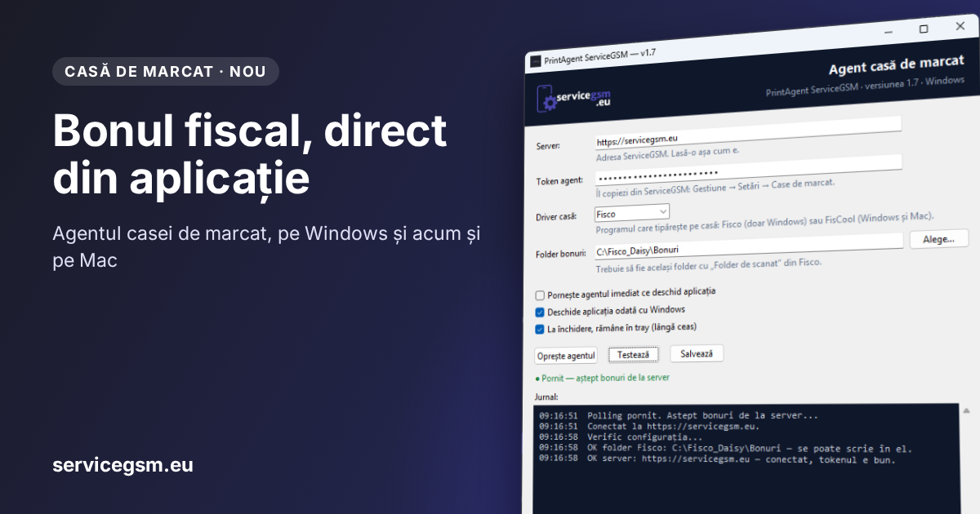980x514 pixels.
Task: Click the 'Alege...' folder browse button
Action: 938,239
